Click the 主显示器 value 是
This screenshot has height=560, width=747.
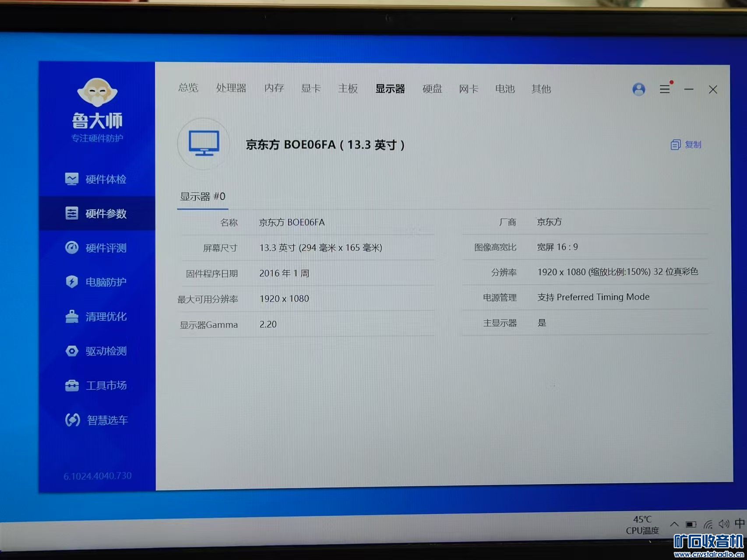(542, 323)
